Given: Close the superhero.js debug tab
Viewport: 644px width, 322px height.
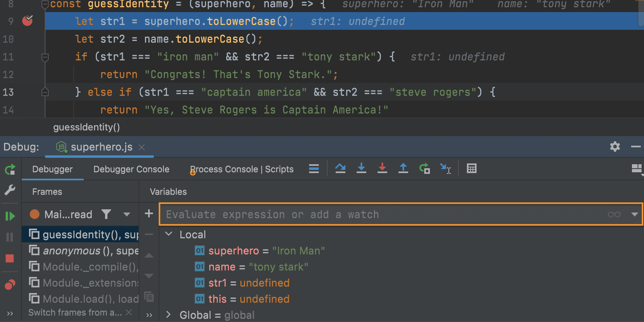Looking at the screenshot, I should [x=142, y=147].
